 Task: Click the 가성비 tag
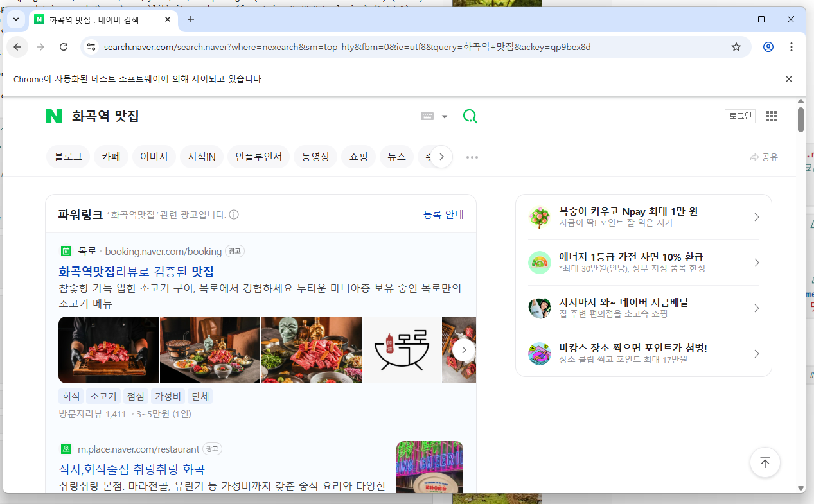point(168,396)
